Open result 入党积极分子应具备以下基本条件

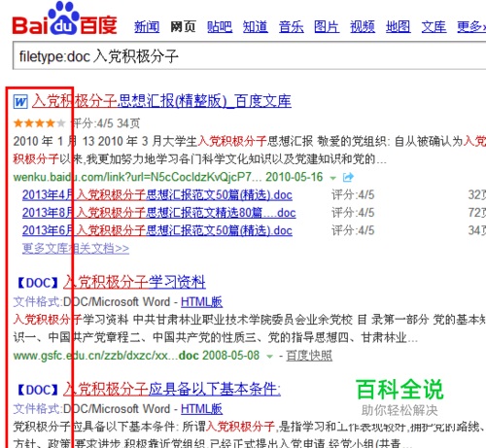(172, 389)
